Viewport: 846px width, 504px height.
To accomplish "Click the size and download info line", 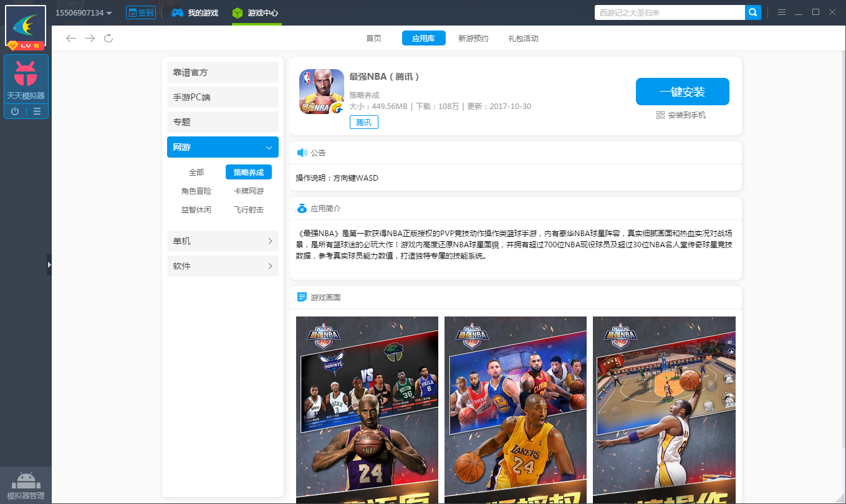I will (x=440, y=107).
